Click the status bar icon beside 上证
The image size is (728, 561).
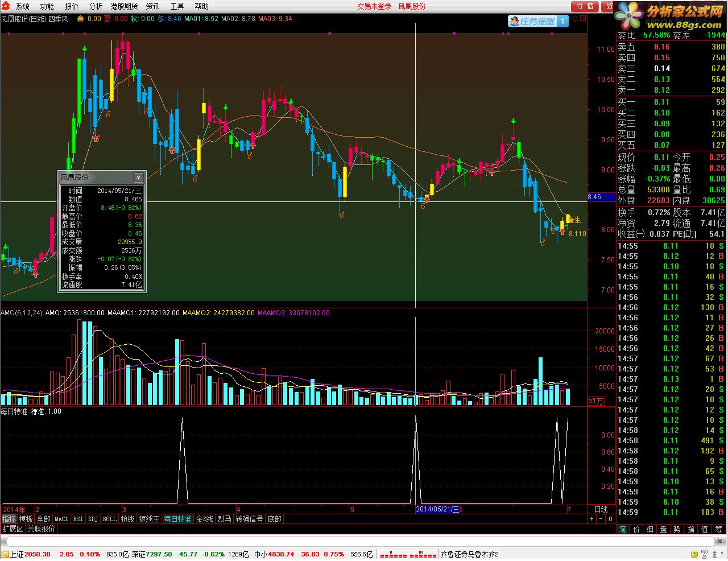tap(5, 554)
